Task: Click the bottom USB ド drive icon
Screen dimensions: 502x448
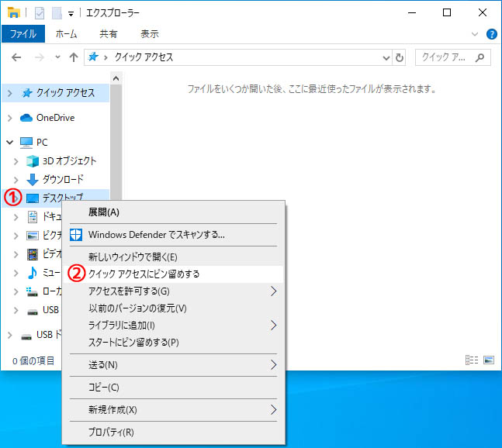Action: coord(26,336)
